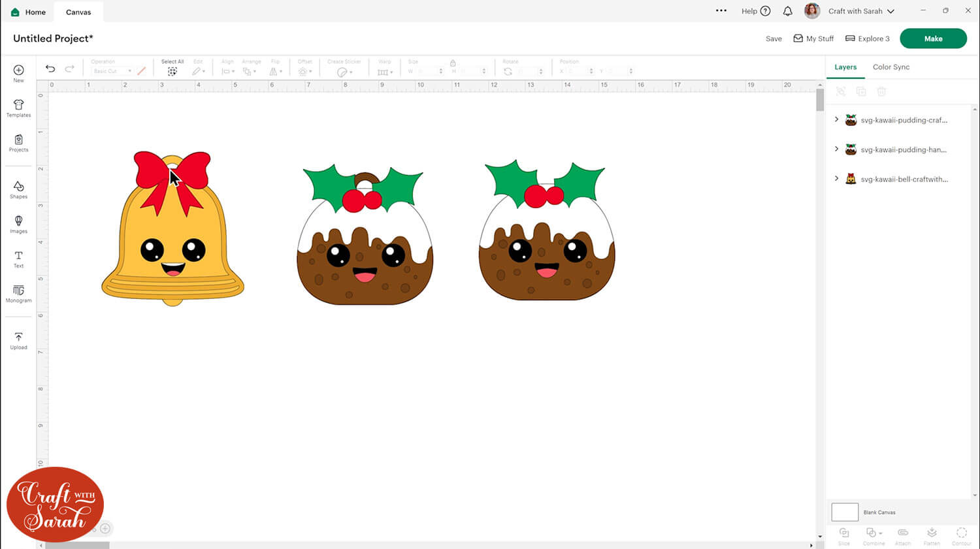Switch to the Color Sync tab
Viewport: 980px width, 549px height.
890,67
